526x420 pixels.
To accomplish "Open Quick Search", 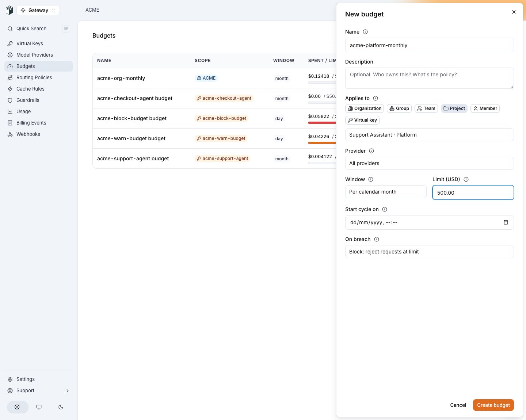I will [39, 28].
